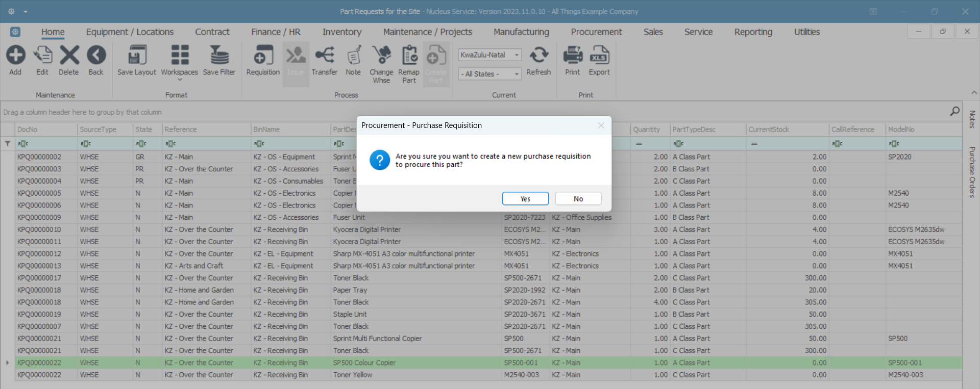Open the KwaZulu-Natal site dropdown
Viewport: 980px width, 389px height.
[517, 55]
